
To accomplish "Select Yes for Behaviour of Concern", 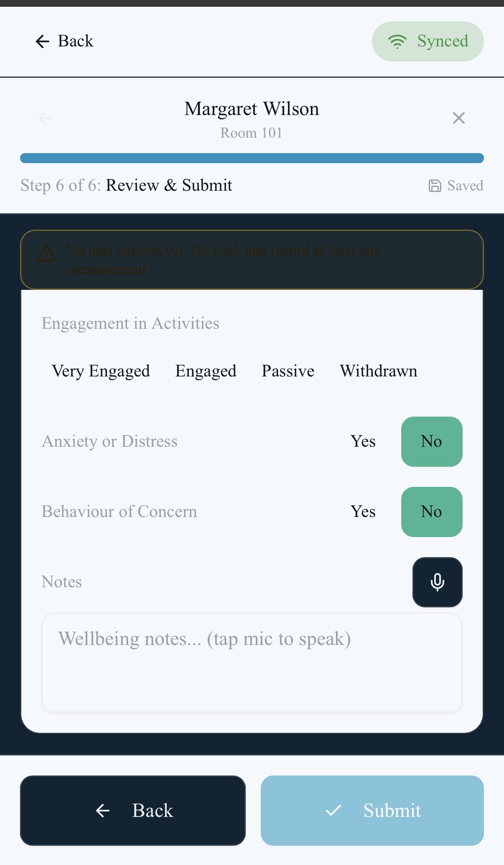I will 363,512.
